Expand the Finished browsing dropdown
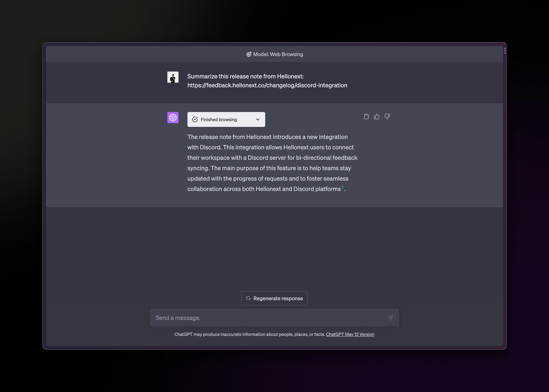 pos(226,119)
